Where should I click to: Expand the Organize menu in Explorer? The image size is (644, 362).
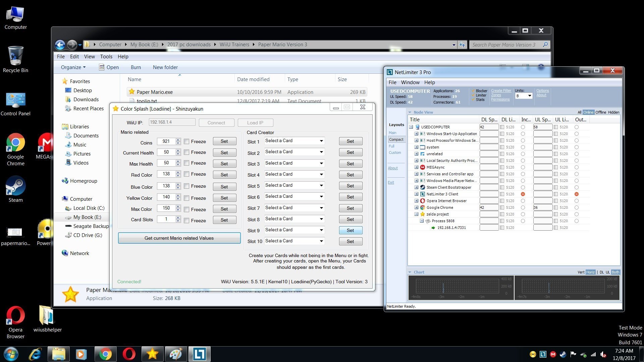[73, 67]
